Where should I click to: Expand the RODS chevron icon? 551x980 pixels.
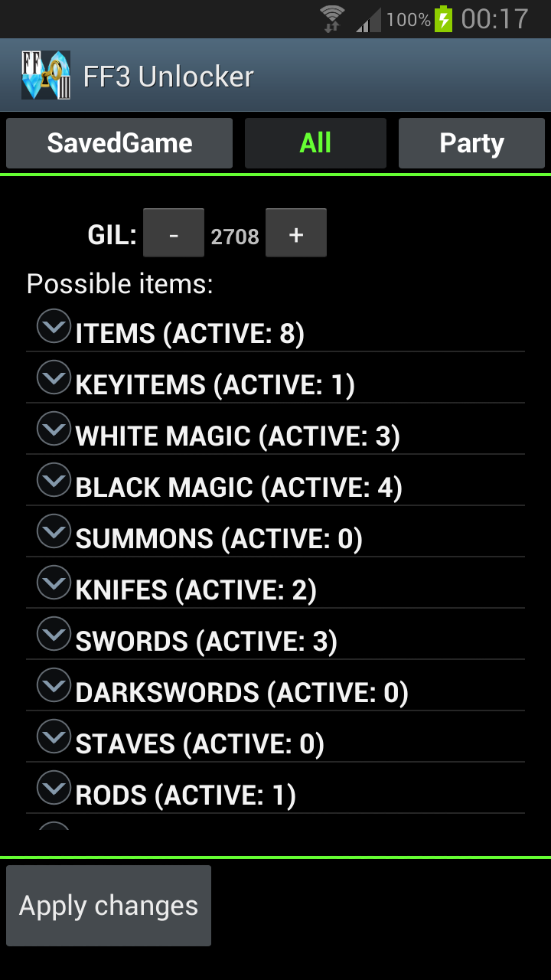(x=54, y=788)
